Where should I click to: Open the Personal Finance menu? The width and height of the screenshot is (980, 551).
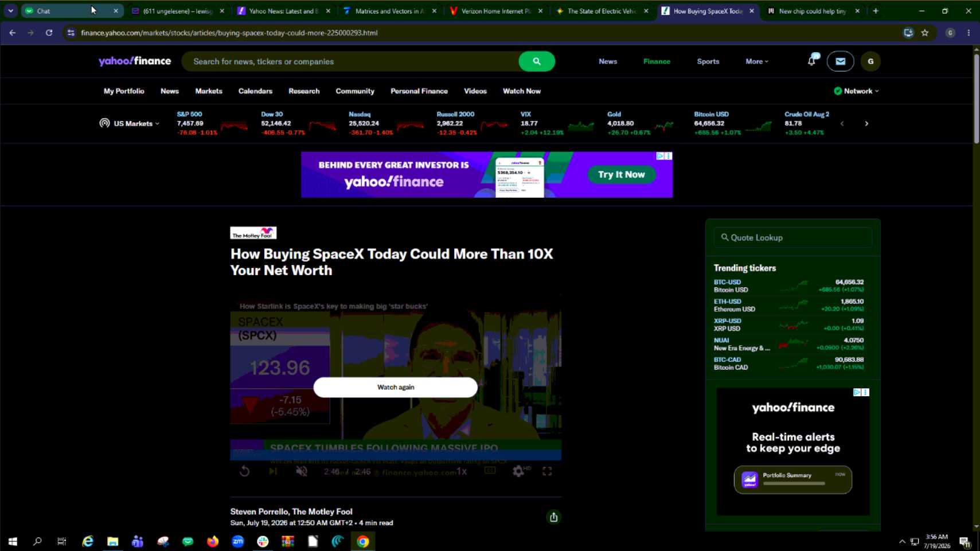pyautogui.click(x=419, y=91)
